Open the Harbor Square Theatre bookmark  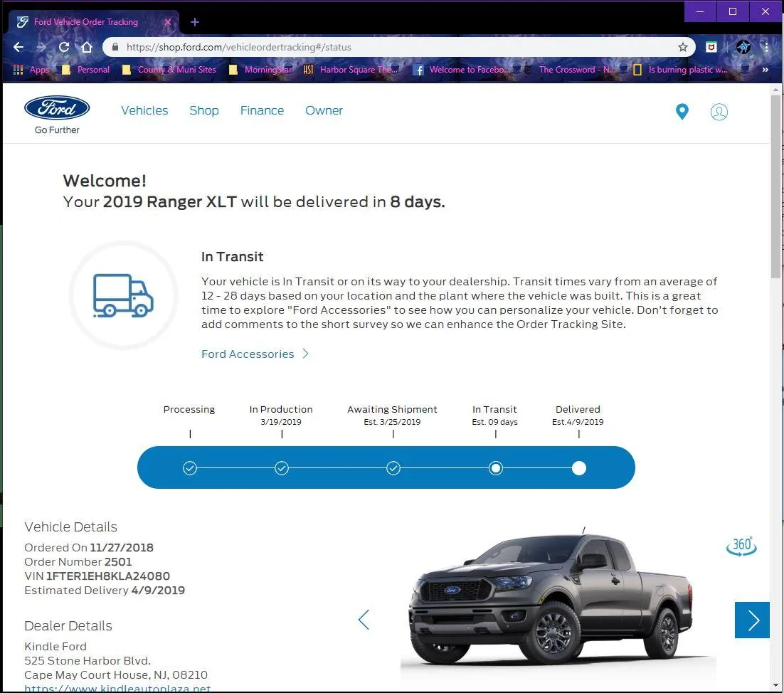tap(350, 70)
